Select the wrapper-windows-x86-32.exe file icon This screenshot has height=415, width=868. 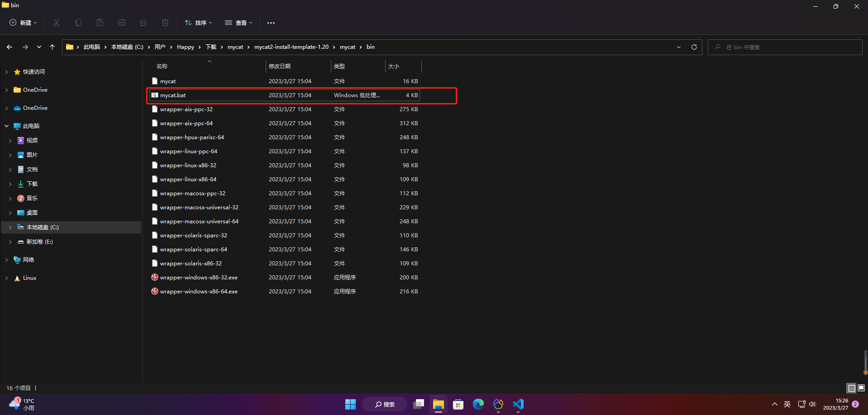click(x=155, y=278)
